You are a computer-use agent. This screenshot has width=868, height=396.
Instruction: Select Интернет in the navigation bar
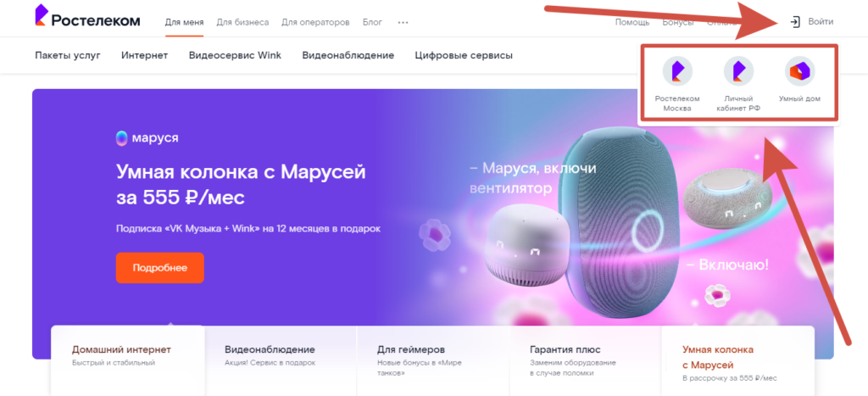144,55
